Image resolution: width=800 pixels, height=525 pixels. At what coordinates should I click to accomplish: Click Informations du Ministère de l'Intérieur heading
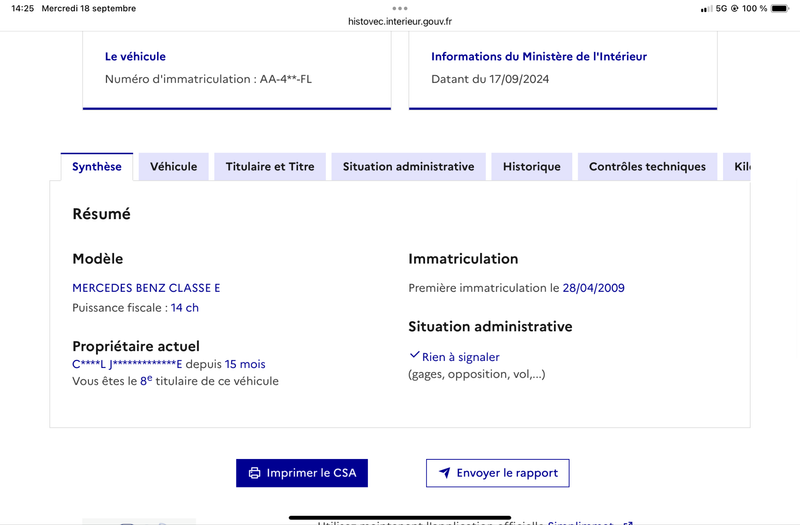[x=539, y=57]
